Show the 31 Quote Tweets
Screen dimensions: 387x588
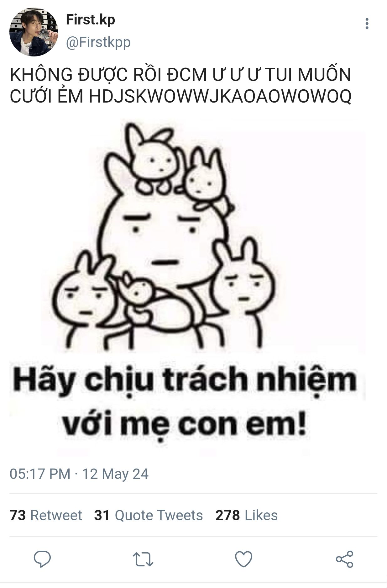[x=148, y=515]
